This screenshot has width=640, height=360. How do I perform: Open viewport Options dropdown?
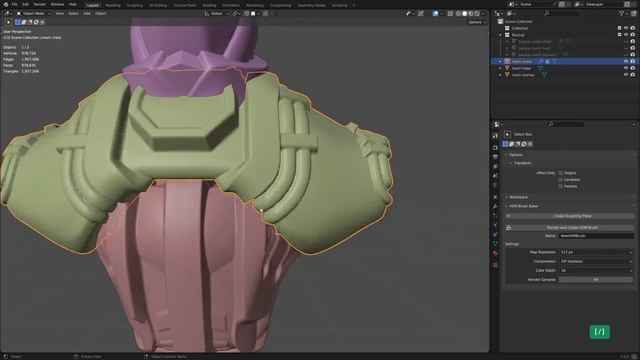pyautogui.click(x=477, y=22)
